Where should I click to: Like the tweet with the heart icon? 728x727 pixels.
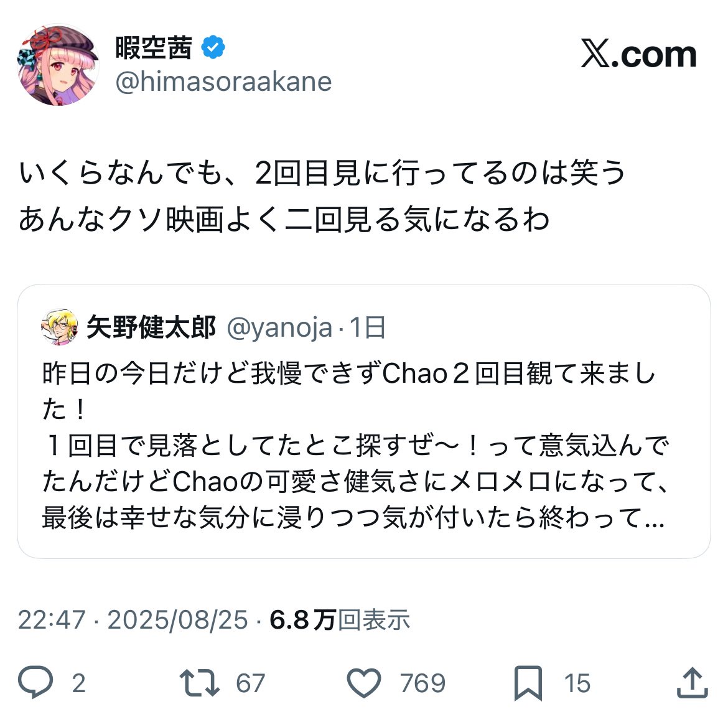tap(363, 683)
